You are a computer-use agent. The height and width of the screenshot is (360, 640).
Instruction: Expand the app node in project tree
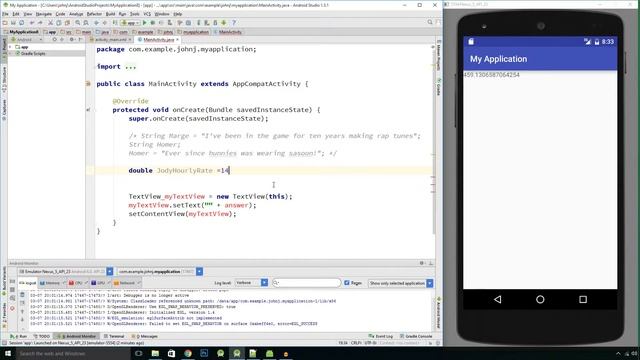[10, 47]
